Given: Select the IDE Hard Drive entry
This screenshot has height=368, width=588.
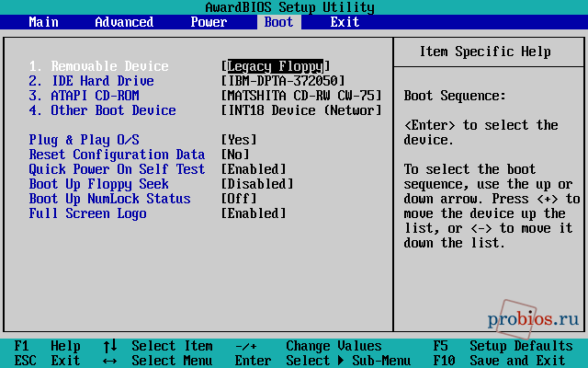Looking at the screenshot, I should [x=92, y=81].
